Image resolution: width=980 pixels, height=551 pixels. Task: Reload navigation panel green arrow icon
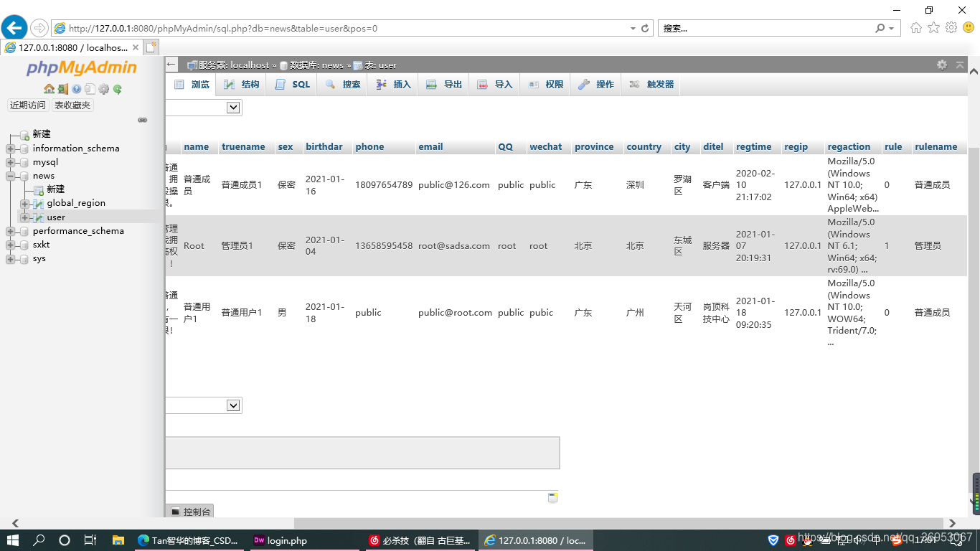118,89
